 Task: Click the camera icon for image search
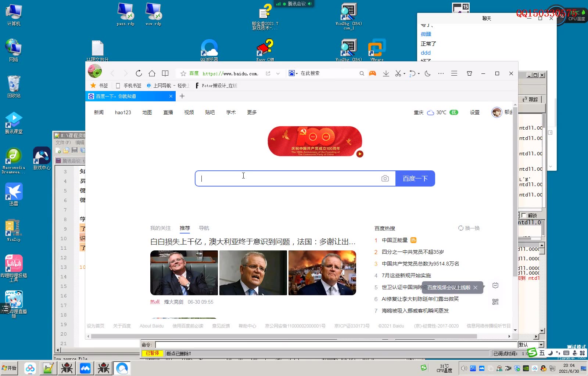[385, 178]
